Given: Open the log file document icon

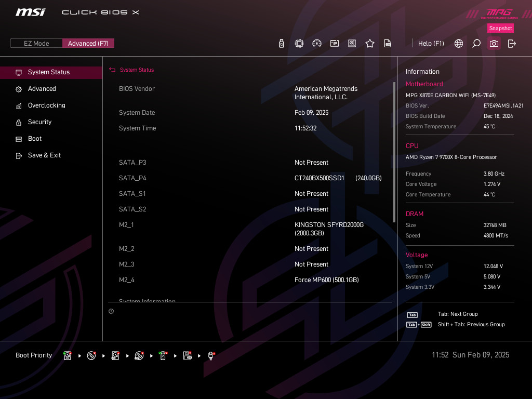Looking at the screenshot, I should click(388, 44).
